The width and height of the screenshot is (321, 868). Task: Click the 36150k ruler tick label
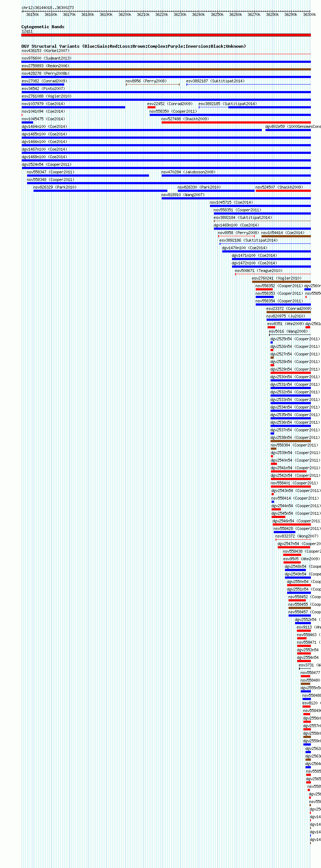[32, 14]
